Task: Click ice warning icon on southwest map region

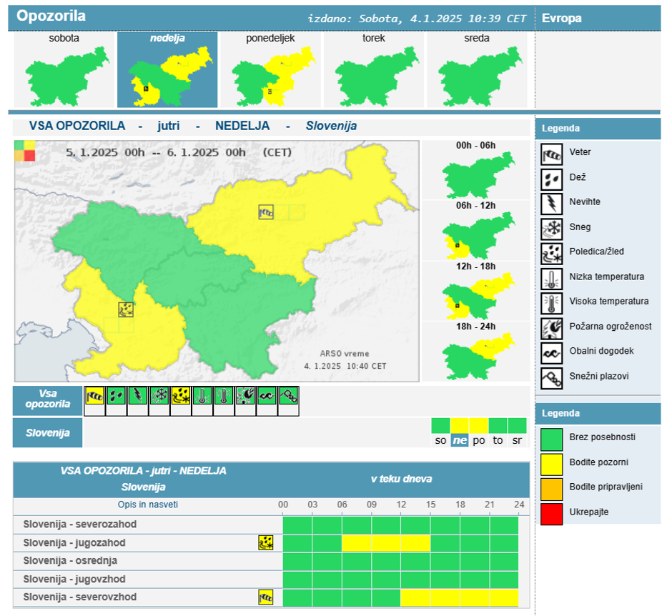Action: (x=126, y=309)
